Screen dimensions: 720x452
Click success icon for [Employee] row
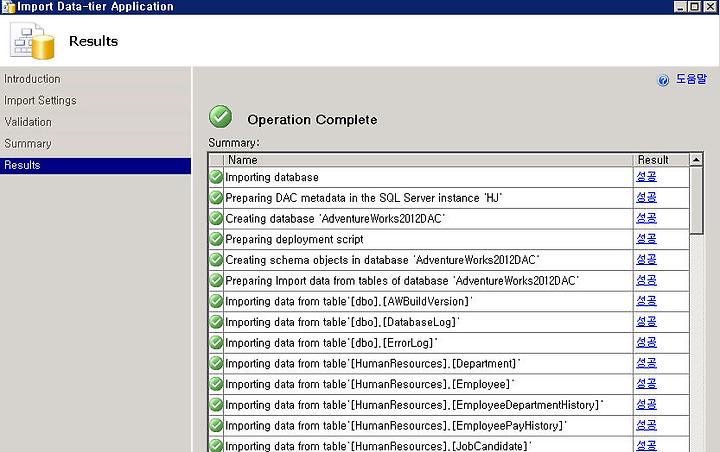tap(216, 384)
